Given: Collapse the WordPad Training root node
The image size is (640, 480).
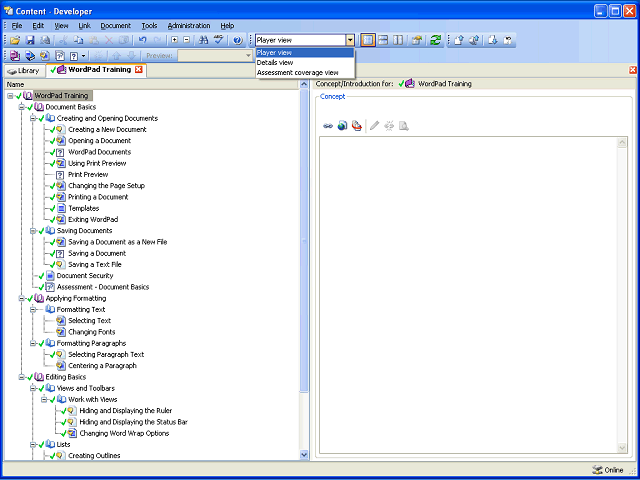Looking at the screenshot, I should click(x=10, y=96).
